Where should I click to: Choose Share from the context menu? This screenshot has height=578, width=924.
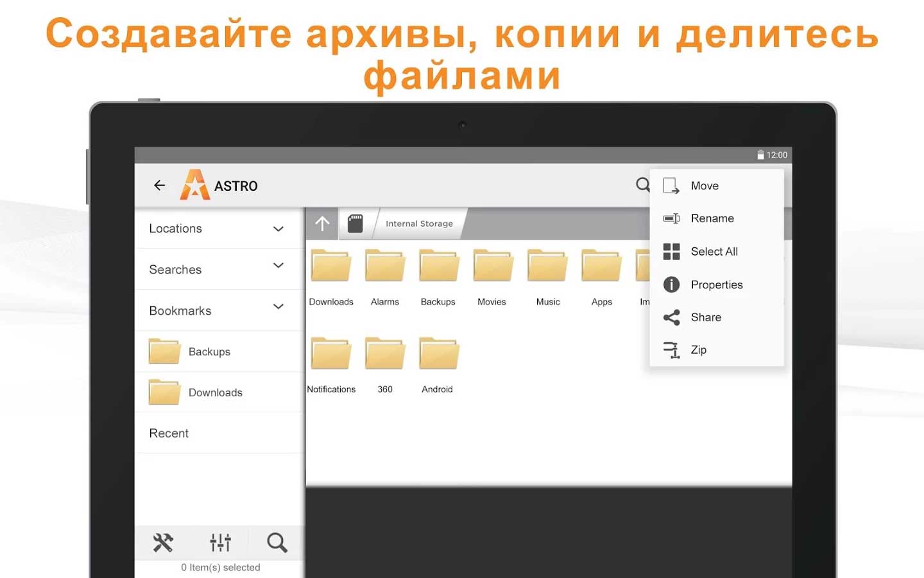coord(717,317)
